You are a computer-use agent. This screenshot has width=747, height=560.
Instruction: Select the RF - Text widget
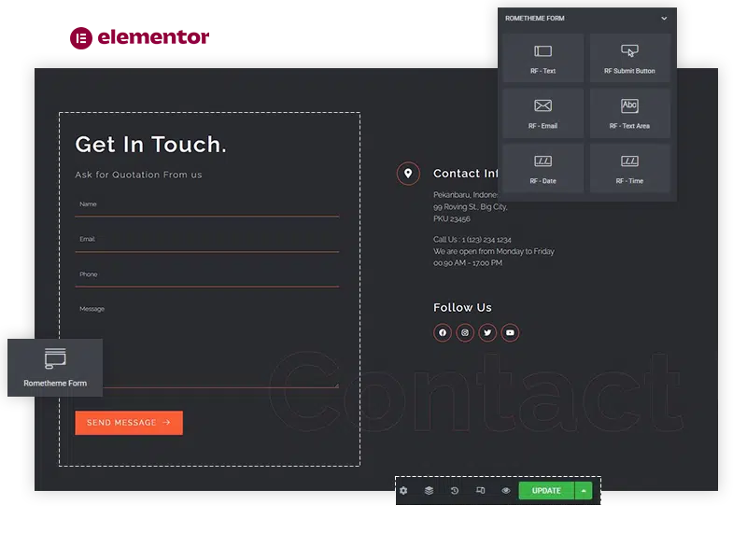click(x=543, y=58)
